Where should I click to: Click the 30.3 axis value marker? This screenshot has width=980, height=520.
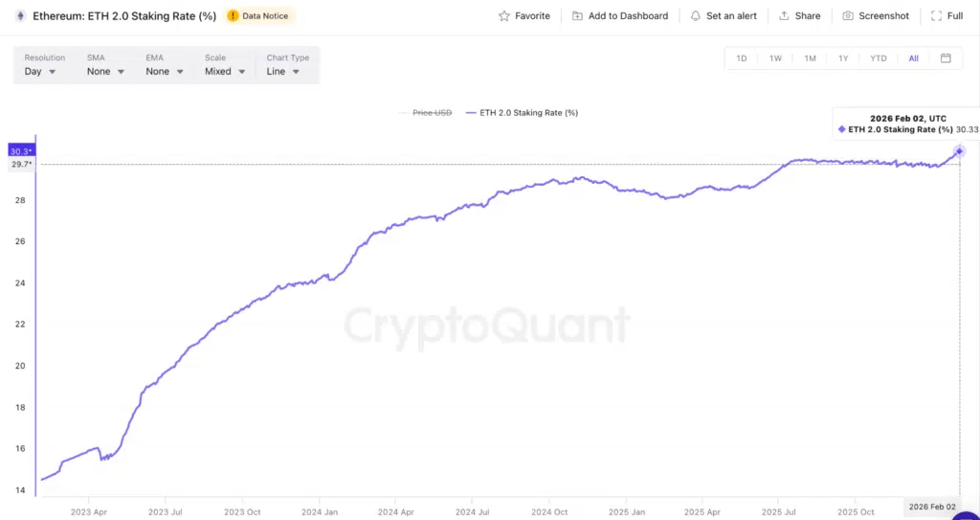coord(21,151)
